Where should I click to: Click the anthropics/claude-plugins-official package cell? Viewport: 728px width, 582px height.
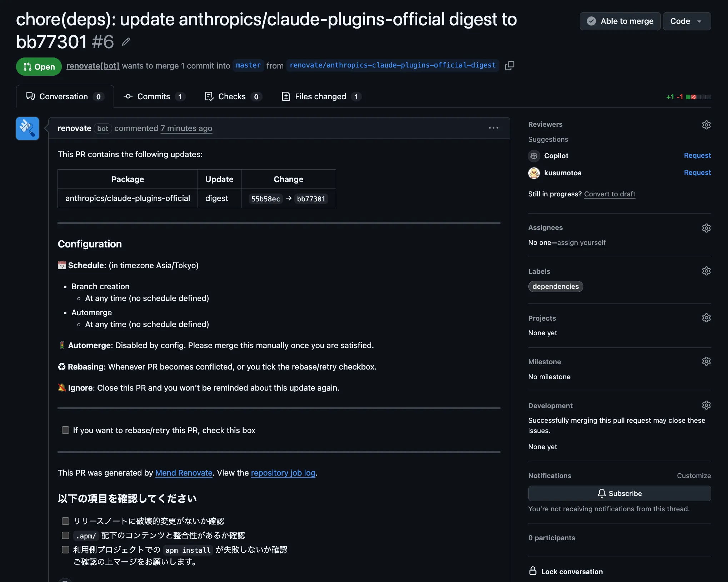128,198
